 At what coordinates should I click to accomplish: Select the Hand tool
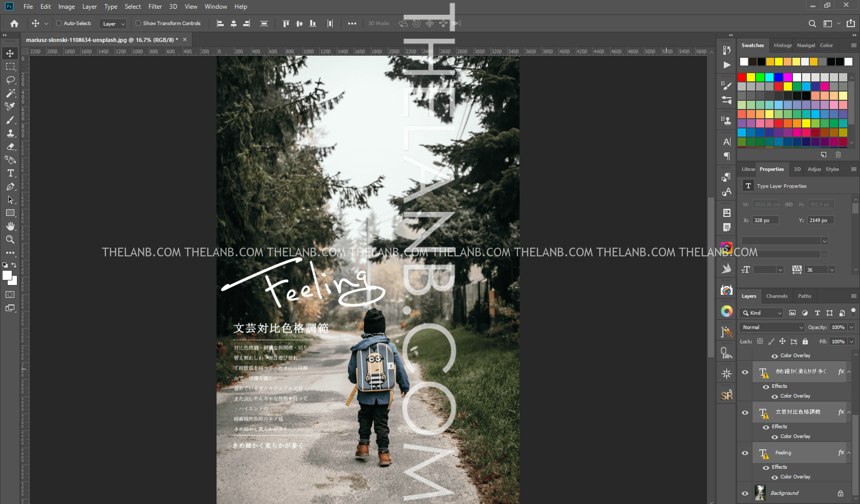pyautogui.click(x=10, y=226)
